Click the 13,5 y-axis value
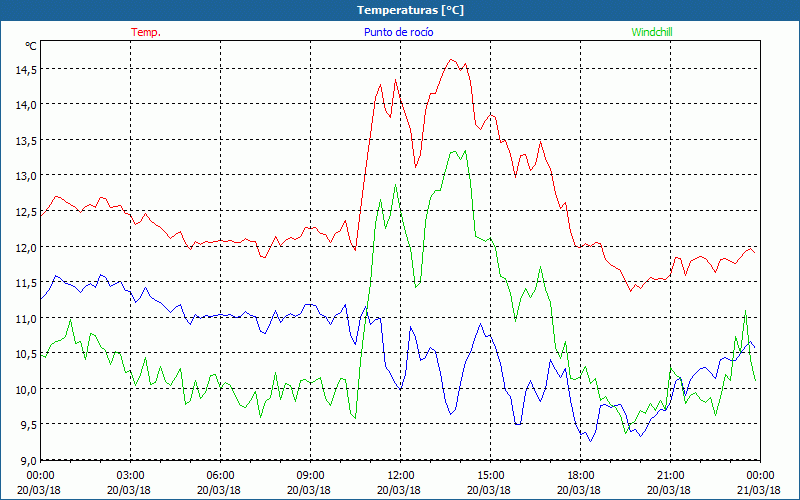 pyautogui.click(x=26, y=141)
